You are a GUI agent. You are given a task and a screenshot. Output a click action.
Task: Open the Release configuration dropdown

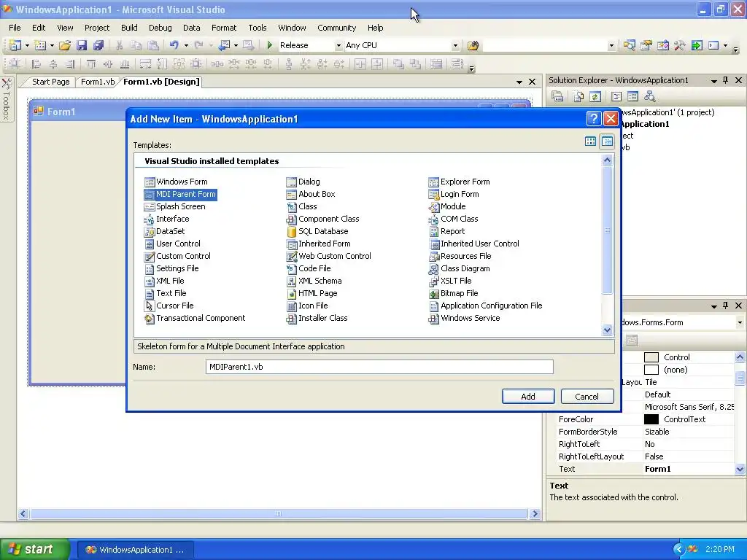(x=338, y=46)
